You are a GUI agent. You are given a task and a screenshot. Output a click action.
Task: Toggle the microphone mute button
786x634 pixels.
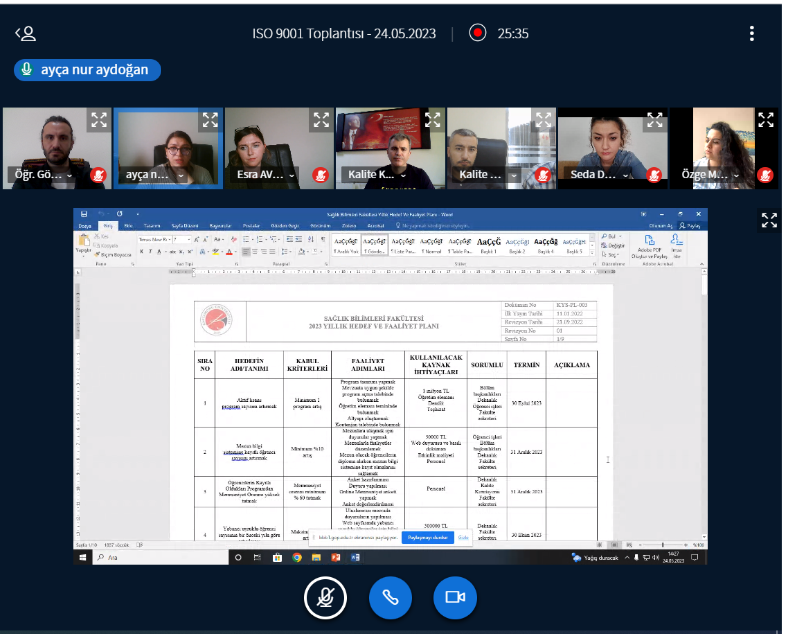pos(325,597)
